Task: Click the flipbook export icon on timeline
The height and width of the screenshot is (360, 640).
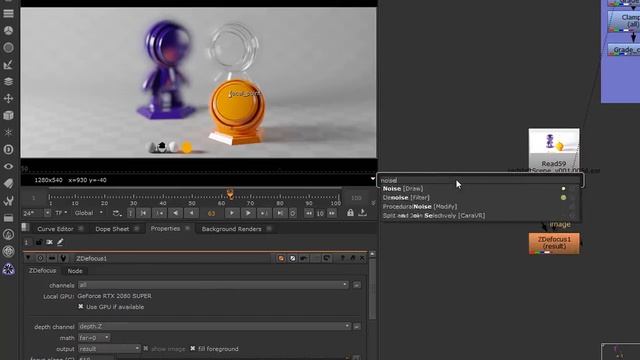Action: (362, 213)
